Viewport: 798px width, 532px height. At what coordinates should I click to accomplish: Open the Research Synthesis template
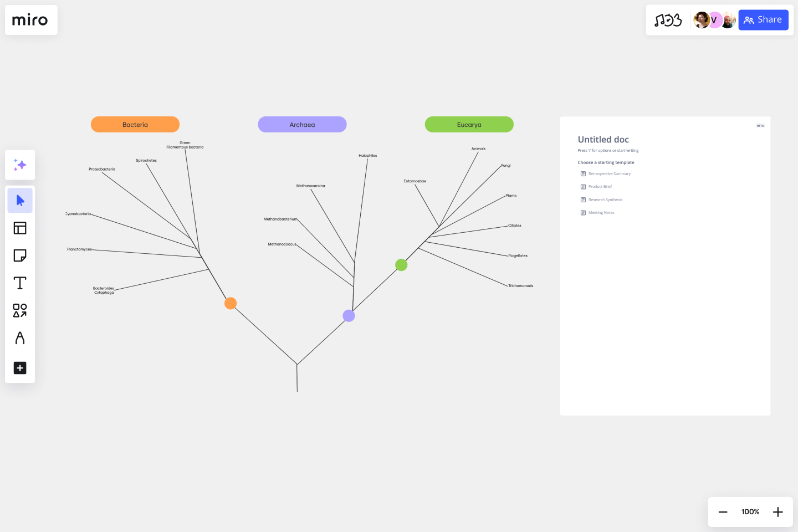[x=605, y=199]
